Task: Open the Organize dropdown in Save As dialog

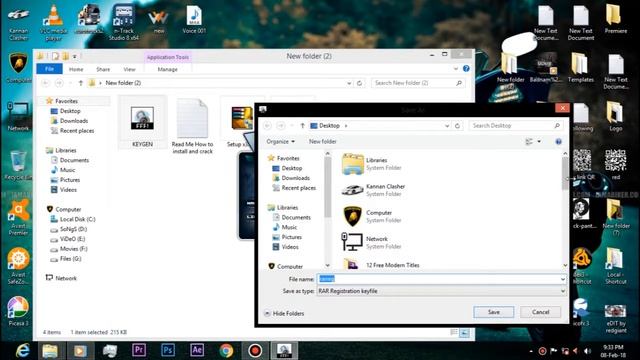Action: (x=280, y=142)
